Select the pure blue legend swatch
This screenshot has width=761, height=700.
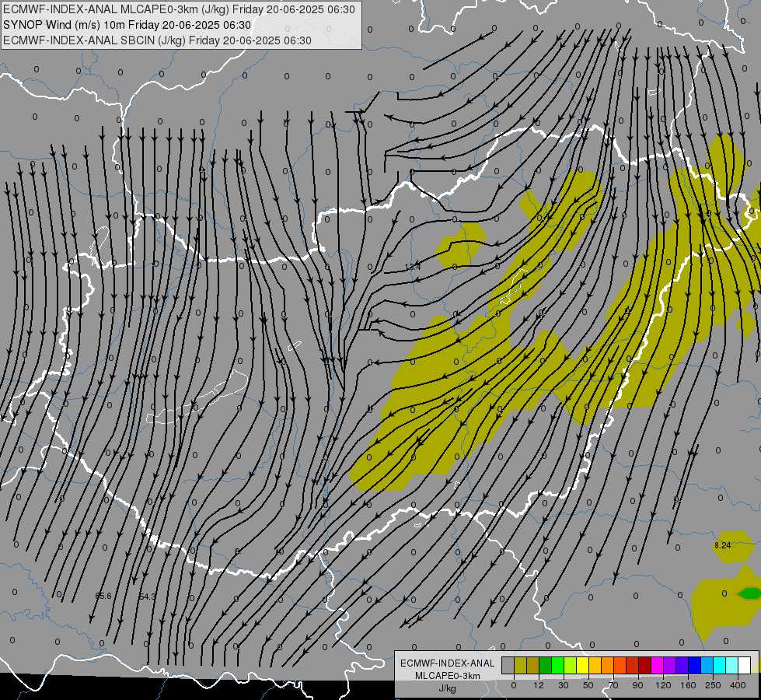tap(695, 666)
